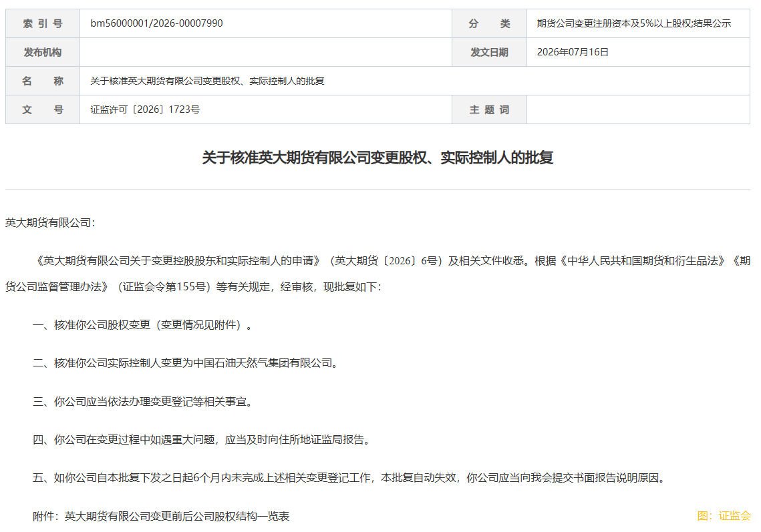This screenshot has width=761, height=532.
Task: Click item 四 about 住所地证监局报告
Action: [202, 439]
